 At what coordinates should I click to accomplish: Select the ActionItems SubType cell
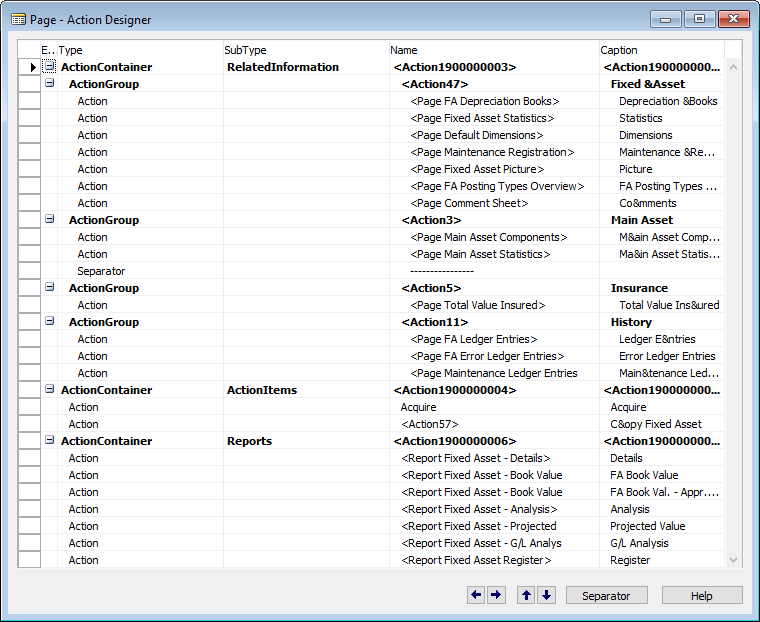pos(306,390)
